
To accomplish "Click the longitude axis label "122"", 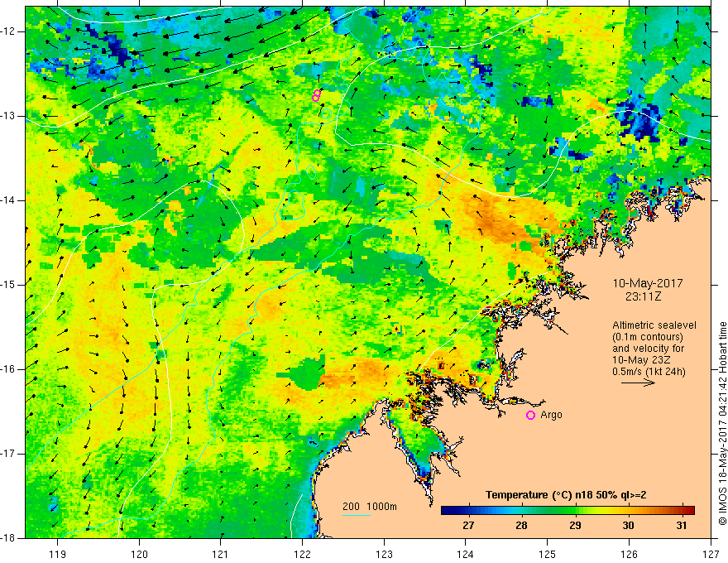I will pos(302,554).
